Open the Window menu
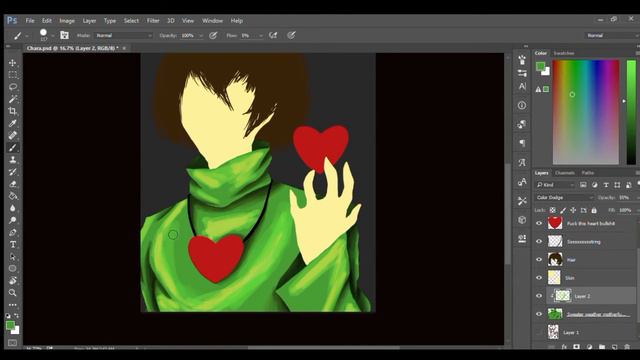 pos(212,21)
